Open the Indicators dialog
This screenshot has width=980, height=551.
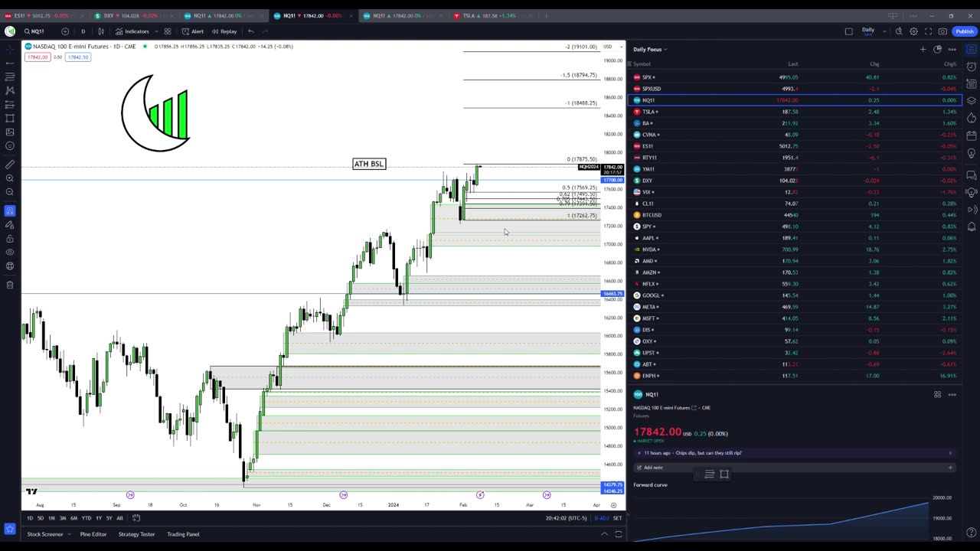coord(132,31)
